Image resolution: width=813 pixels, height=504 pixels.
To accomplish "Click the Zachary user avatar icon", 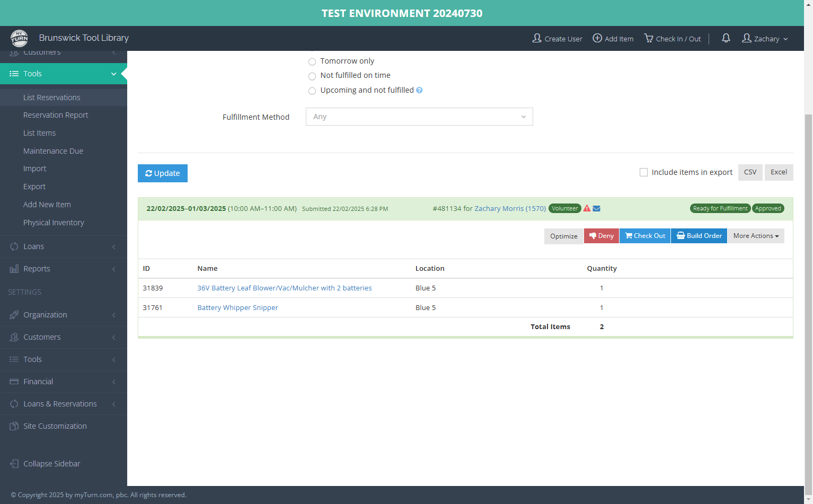I will 747,38.
